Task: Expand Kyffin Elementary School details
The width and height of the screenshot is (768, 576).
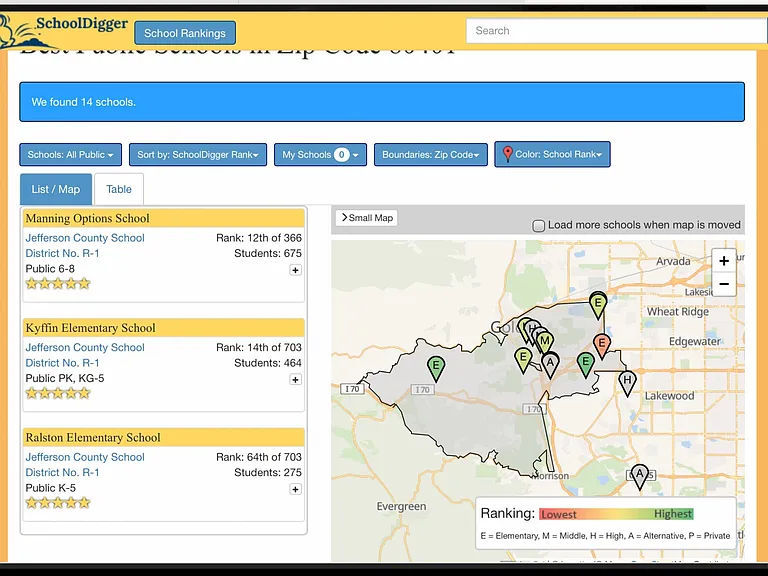Action: click(x=295, y=380)
